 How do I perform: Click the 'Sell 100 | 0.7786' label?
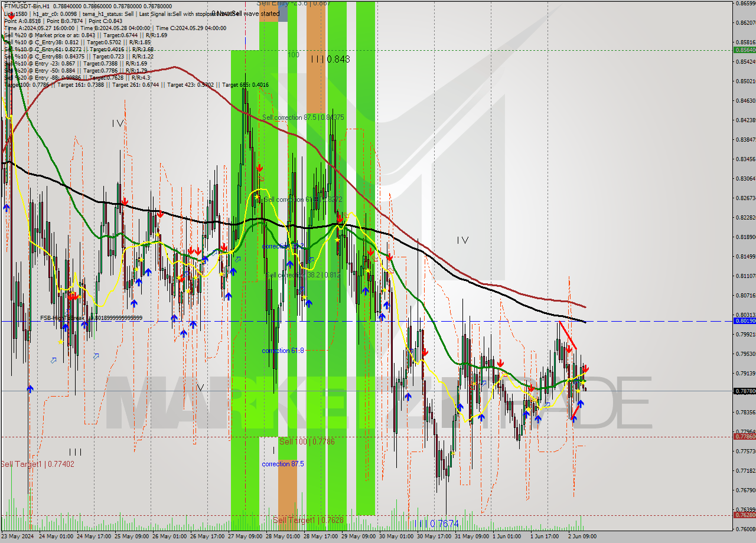click(307, 441)
